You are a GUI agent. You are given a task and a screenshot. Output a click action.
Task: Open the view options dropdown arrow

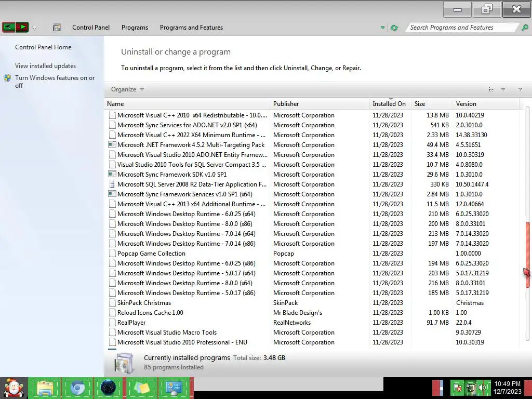pos(503,89)
